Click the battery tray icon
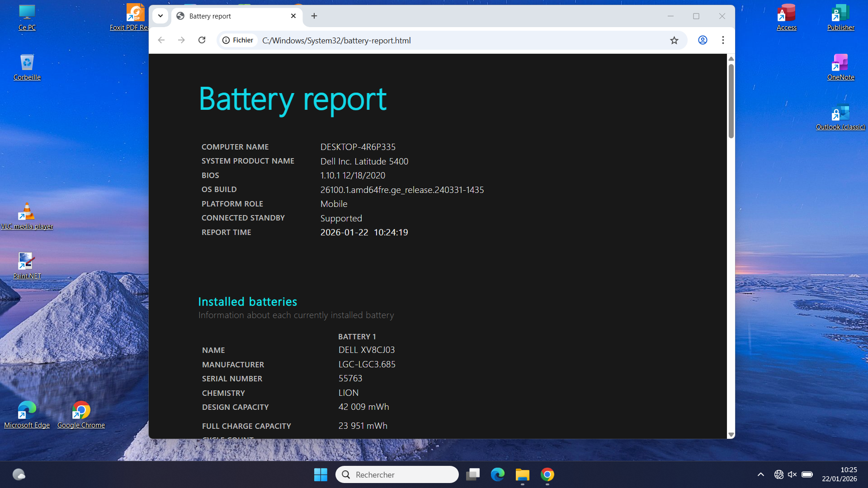868x488 pixels. coord(807,474)
